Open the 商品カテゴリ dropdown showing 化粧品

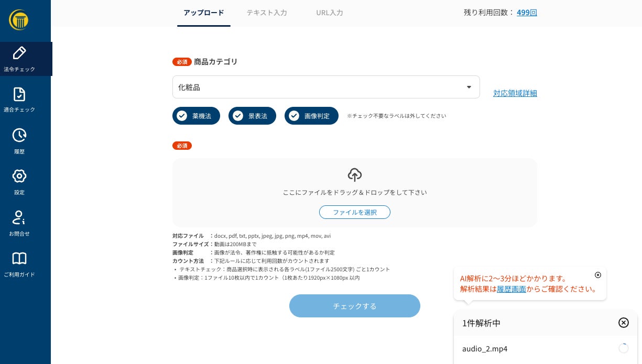(326, 87)
